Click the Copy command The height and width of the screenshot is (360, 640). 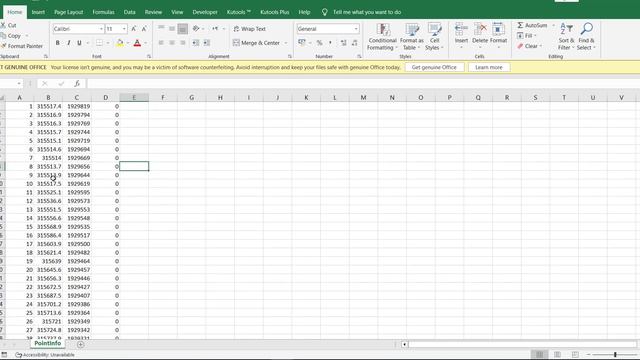(x=14, y=36)
